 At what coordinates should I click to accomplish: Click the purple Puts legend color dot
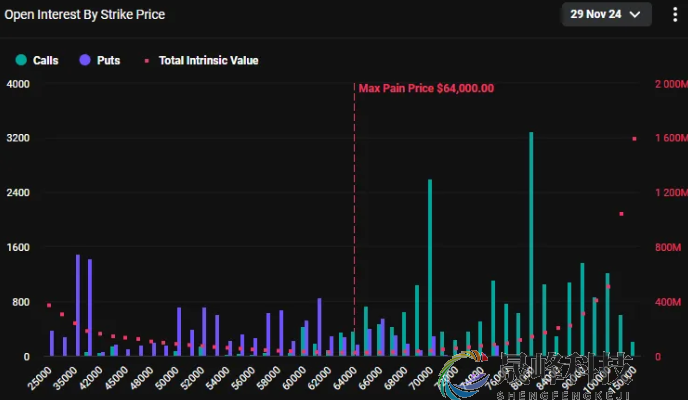click(x=85, y=60)
